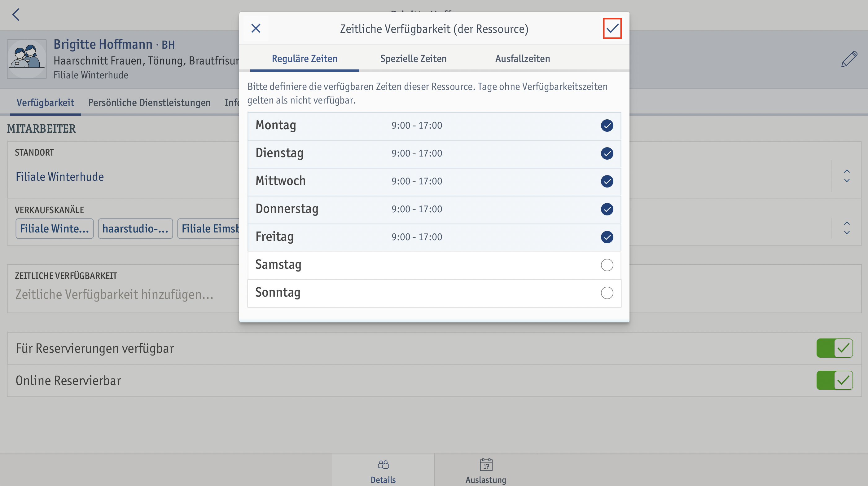Edit Dienstag time 9:00 - 17:00

[x=417, y=153]
